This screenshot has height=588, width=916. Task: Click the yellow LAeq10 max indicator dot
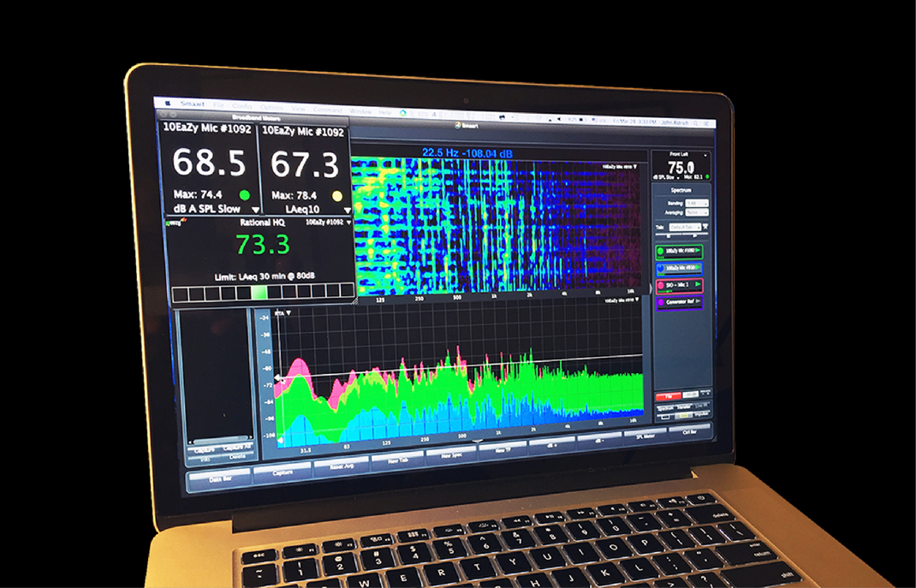click(x=336, y=196)
